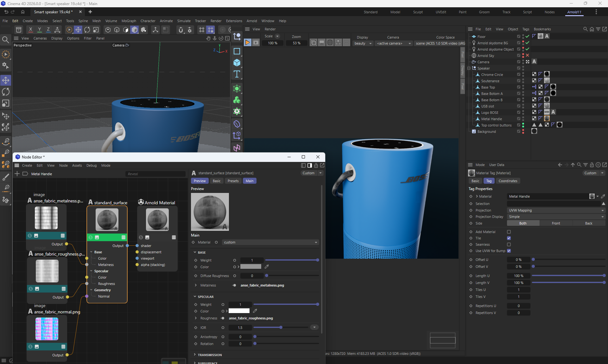The width and height of the screenshot is (608, 364).
Task: Select the Front side button
Action: click(x=556, y=223)
